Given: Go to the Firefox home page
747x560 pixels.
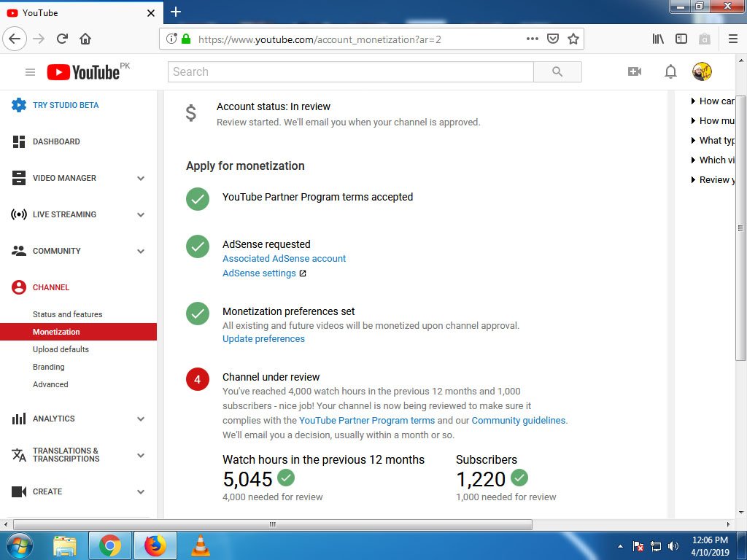Looking at the screenshot, I should 85,39.
